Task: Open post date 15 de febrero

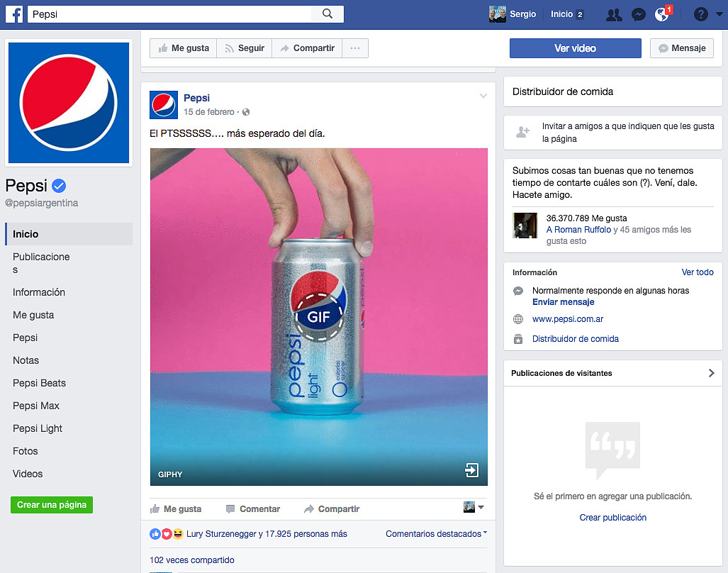Action: [x=209, y=112]
